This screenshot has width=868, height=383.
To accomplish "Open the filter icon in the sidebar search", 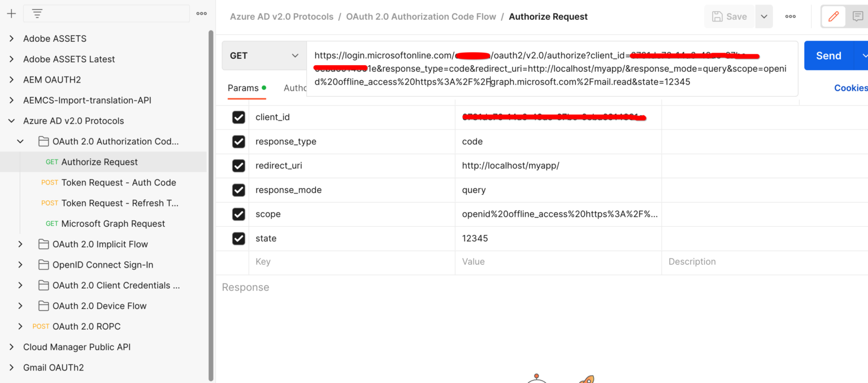I will point(37,13).
